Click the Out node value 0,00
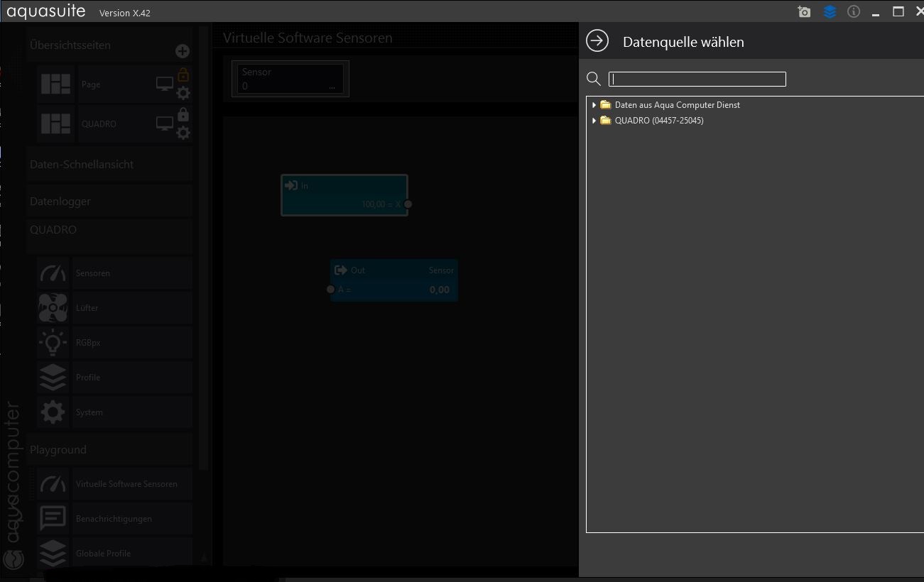This screenshot has width=924, height=582. pyautogui.click(x=440, y=290)
